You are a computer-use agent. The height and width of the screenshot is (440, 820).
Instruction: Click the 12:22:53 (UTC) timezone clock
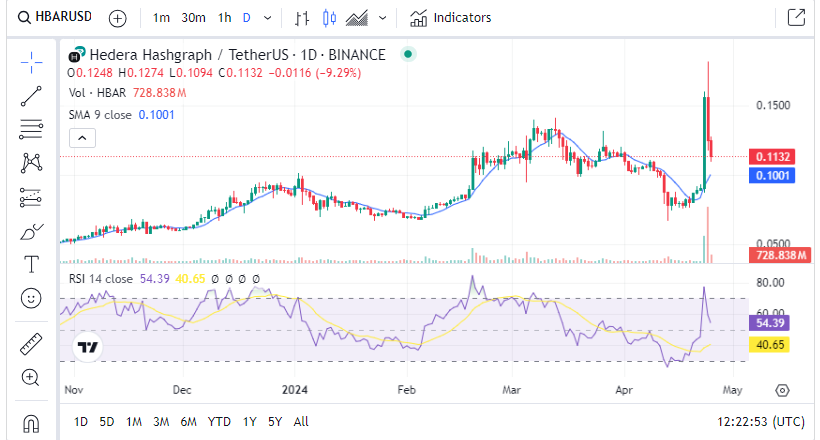click(760, 422)
